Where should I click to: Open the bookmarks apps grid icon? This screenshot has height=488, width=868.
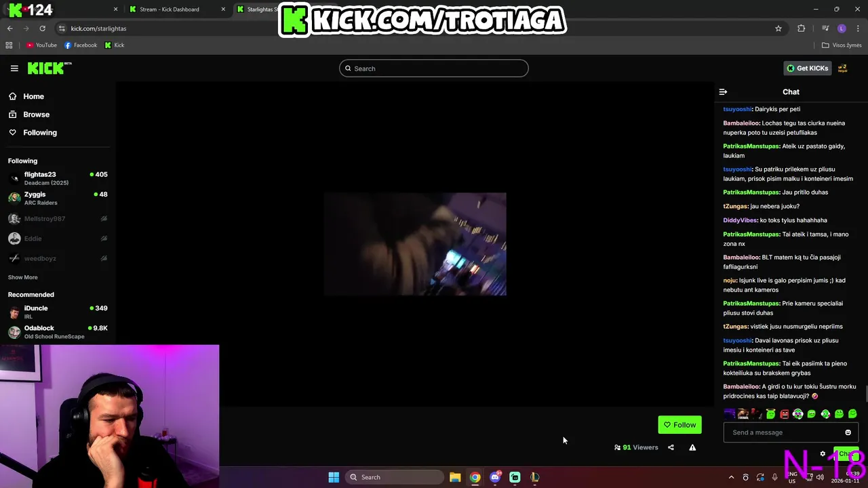tap(9, 45)
